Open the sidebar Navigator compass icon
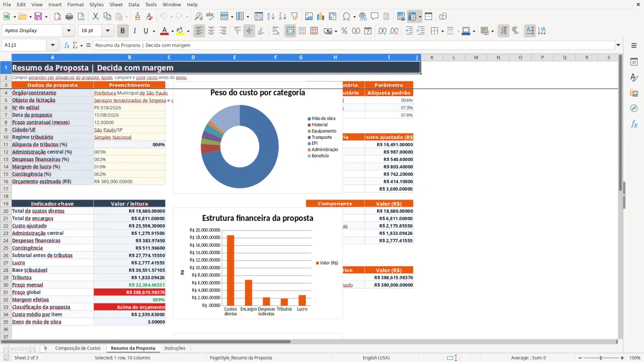Screen dimensions: 644x362 pyautogui.click(x=634, y=108)
